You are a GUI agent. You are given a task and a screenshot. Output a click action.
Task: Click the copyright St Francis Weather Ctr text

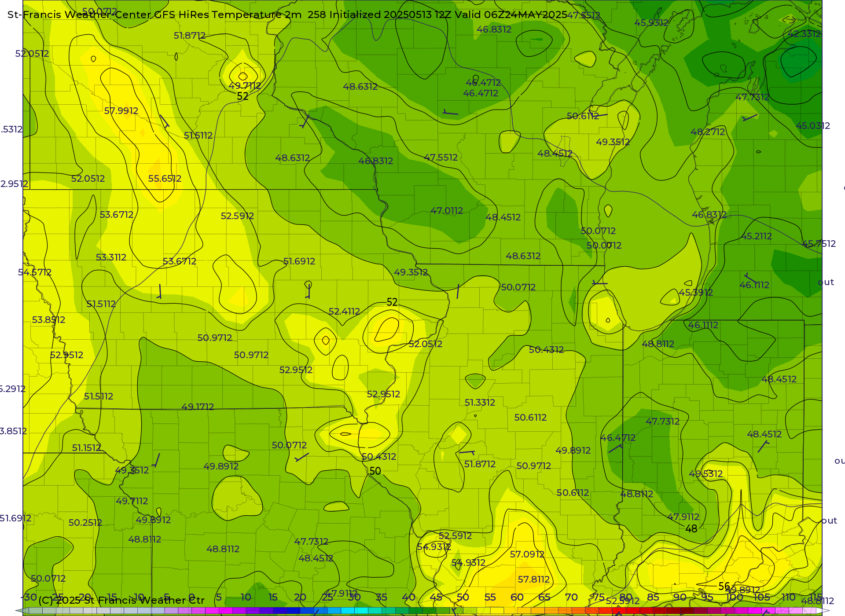(x=121, y=600)
